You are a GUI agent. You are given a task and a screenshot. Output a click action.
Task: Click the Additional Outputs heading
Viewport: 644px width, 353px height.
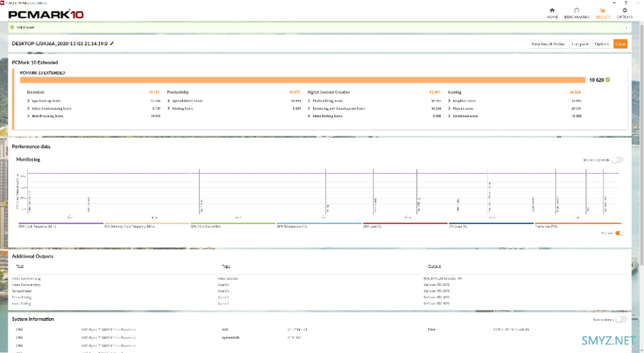[x=32, y=256]
